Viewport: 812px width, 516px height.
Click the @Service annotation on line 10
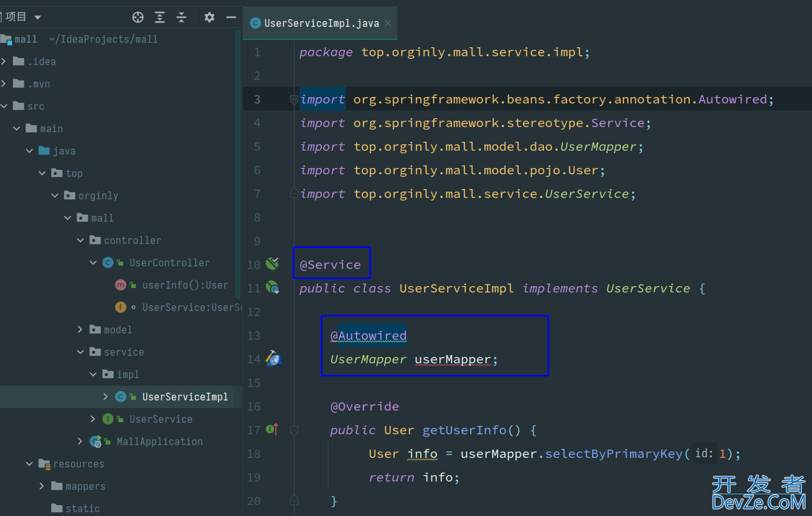click(330, 264)
